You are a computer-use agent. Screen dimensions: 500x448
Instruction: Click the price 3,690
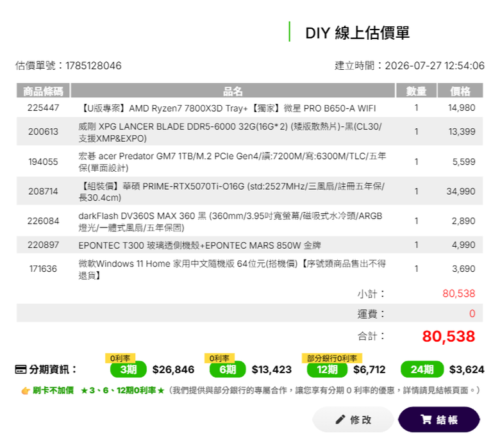click(x=463, y=269)
